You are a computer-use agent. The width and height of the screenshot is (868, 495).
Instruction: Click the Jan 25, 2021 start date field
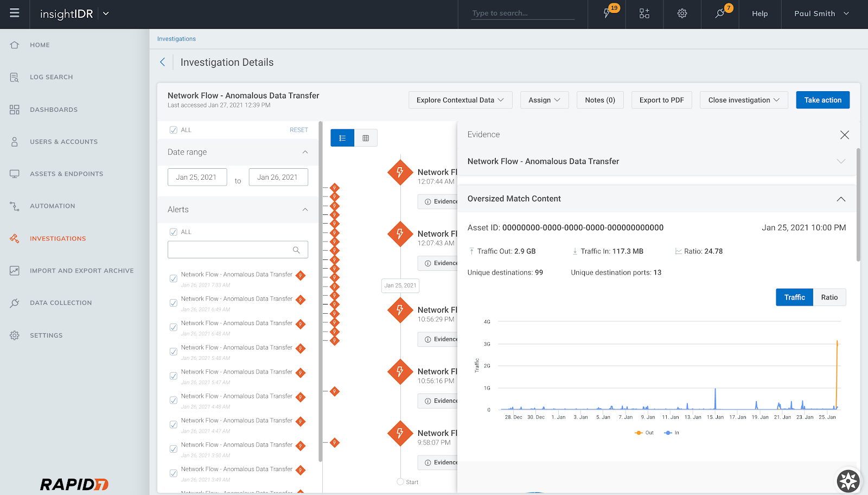tap(197, 177)
